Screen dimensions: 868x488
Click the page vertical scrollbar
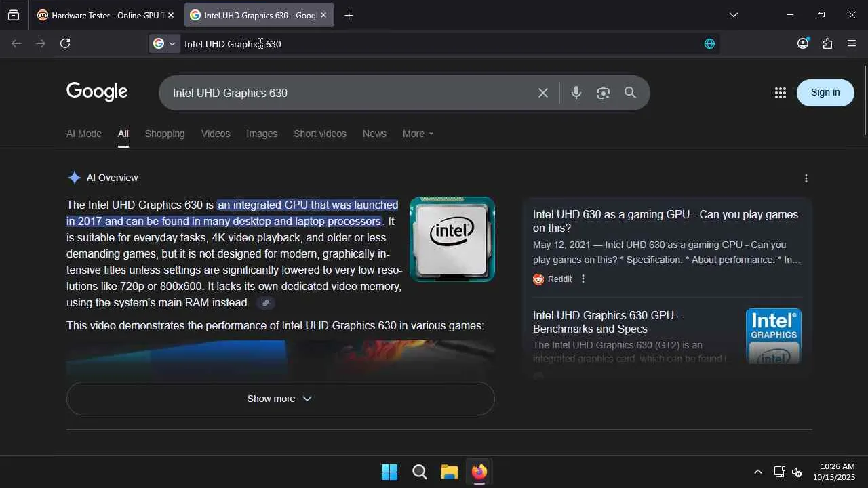pos(865,100)
